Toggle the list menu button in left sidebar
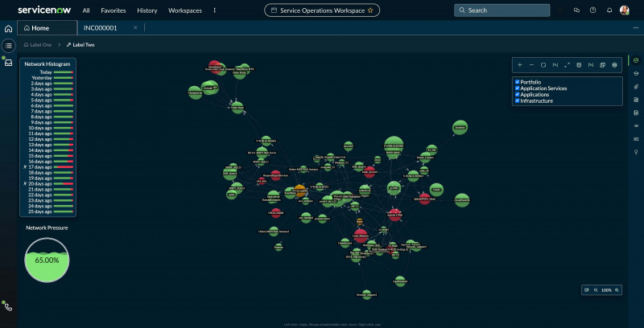Image resolution: width=644 pixels, height=328 pixels. pos(9,46)
